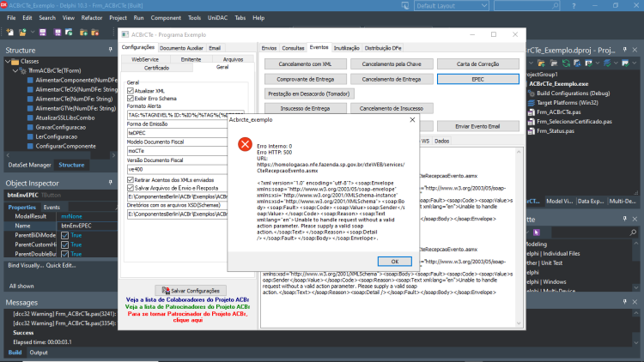Viewport: 644px width, 362px height.
Task: Click the search magnifier in Palette panel
Action: click(633, 232)
